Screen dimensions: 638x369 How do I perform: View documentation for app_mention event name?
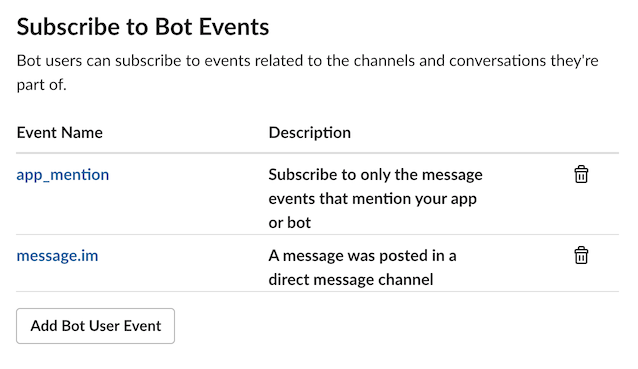(x=63, y=175)
